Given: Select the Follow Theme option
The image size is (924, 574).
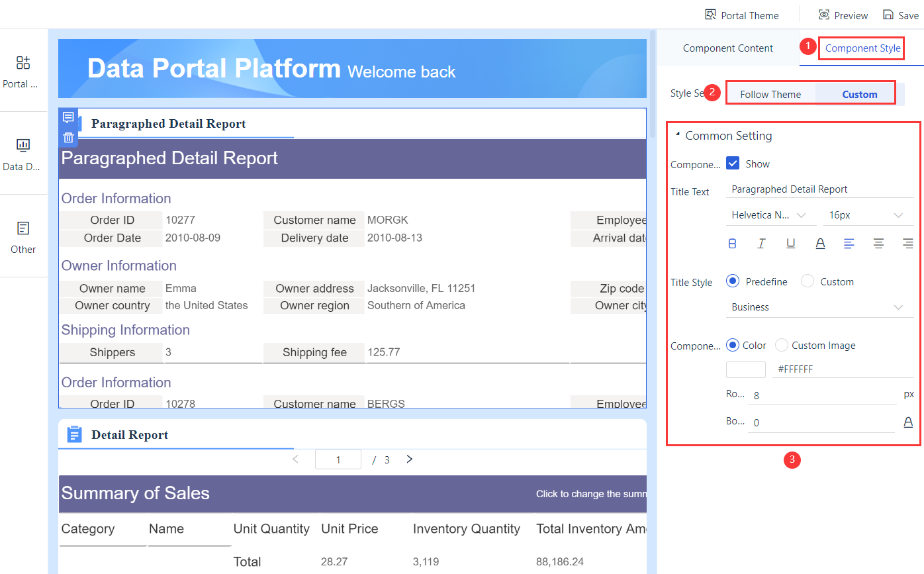Looking at the screenshot, I should pyautogui.click(x=770, y=94).
